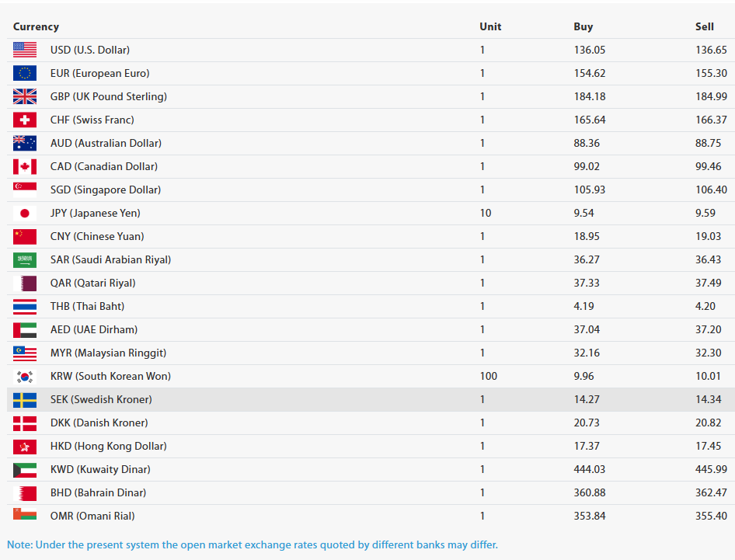
Task: Click the AED (UAE Dirham) currency name
Action: pos(94,329)
